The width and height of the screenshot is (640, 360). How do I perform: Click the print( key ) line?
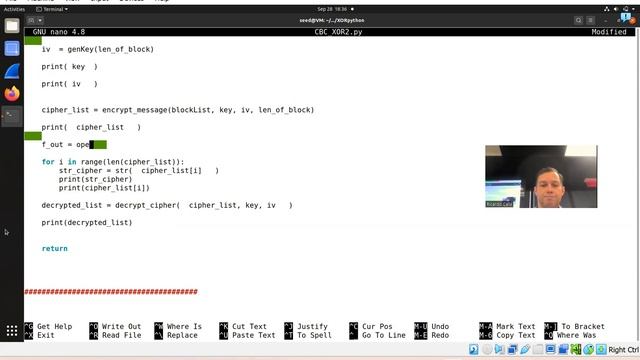(x=69, y=67)
